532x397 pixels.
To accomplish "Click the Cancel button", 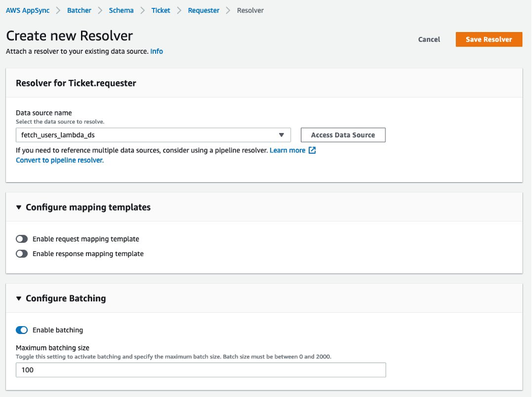I will [429, 39].
